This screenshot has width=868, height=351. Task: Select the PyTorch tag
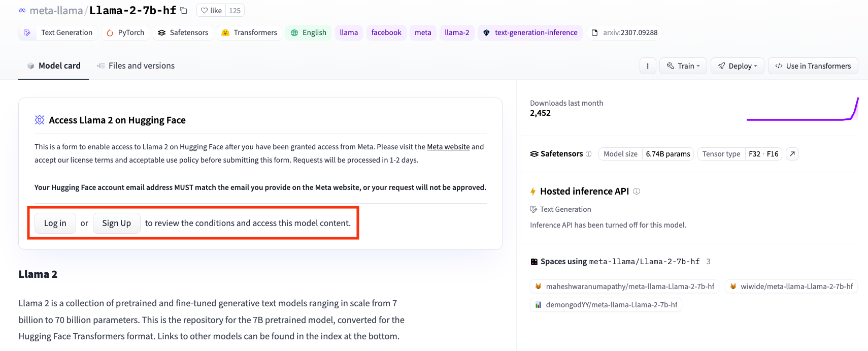point(125,33)
